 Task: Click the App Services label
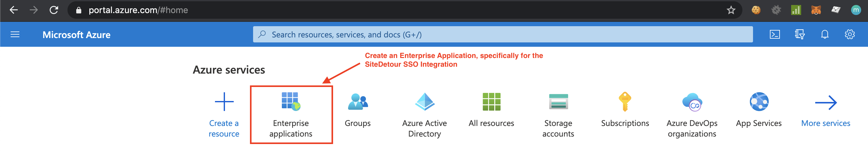click(x=759, y=123)
